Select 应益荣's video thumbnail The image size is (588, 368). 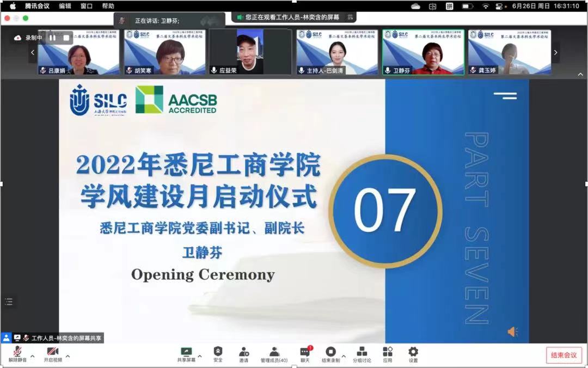click(x=250, y=52)
